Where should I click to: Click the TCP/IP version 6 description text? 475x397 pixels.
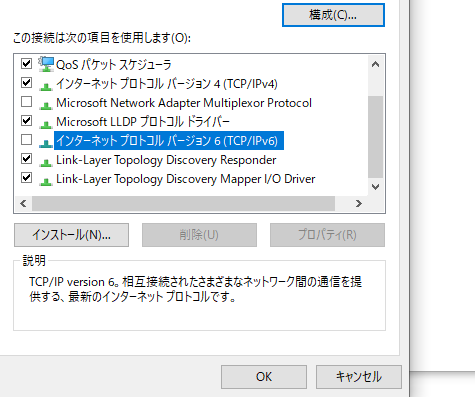tap(195, 289)
